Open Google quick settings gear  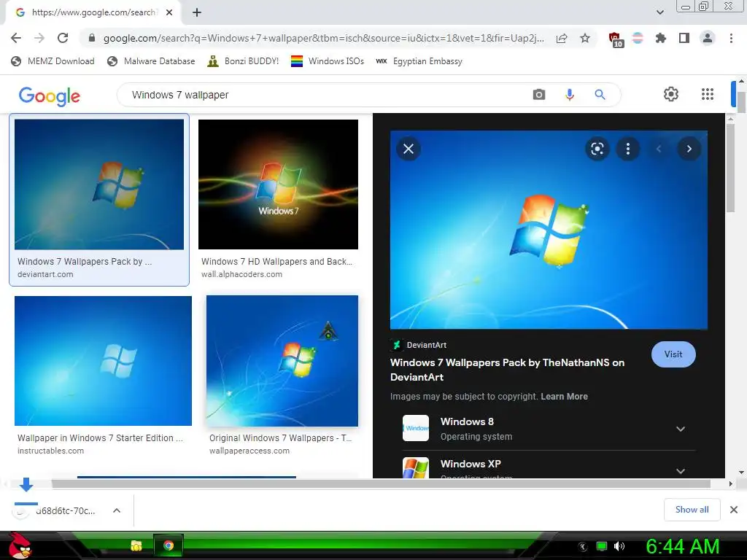click(671, 94)
